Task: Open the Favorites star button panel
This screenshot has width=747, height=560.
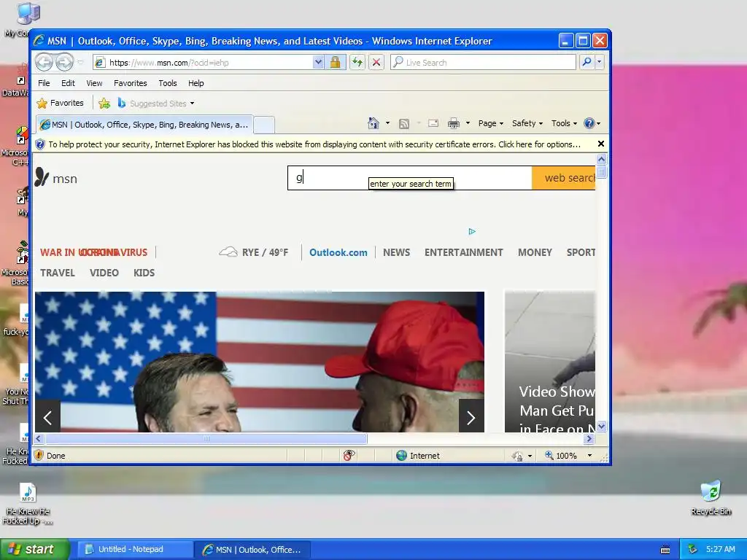Action: click(x=60, y=103)
